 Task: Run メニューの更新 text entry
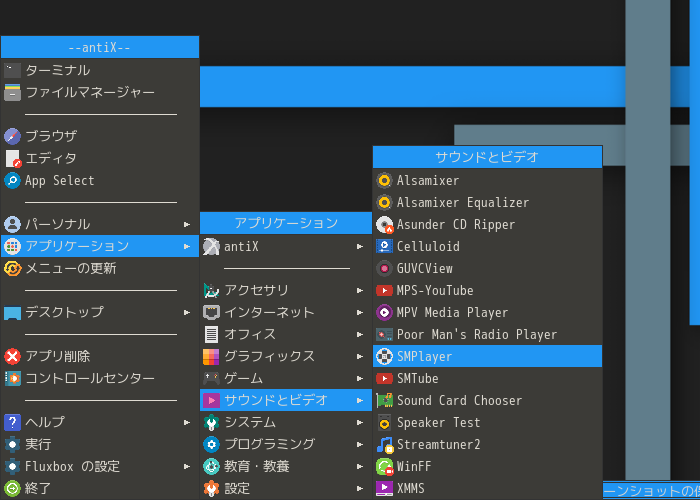(x=71, y=268)
